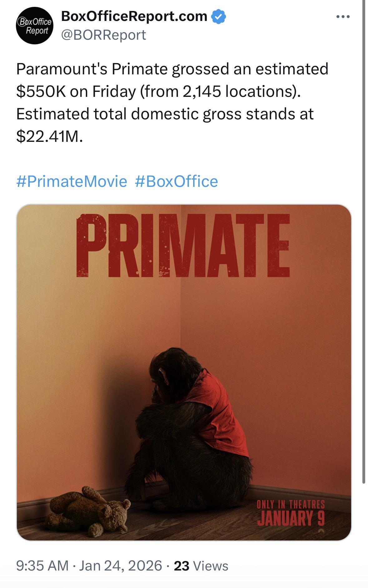Open the #PrimateMovie hashtag
The image size is (368, 588).
[x=72, y=182]
